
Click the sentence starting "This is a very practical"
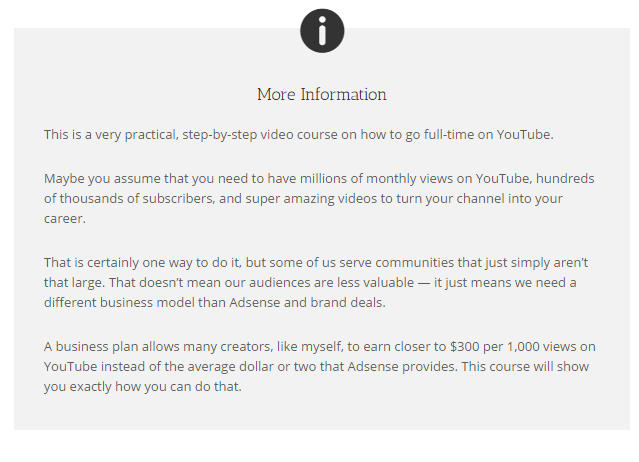click(298, 134)
